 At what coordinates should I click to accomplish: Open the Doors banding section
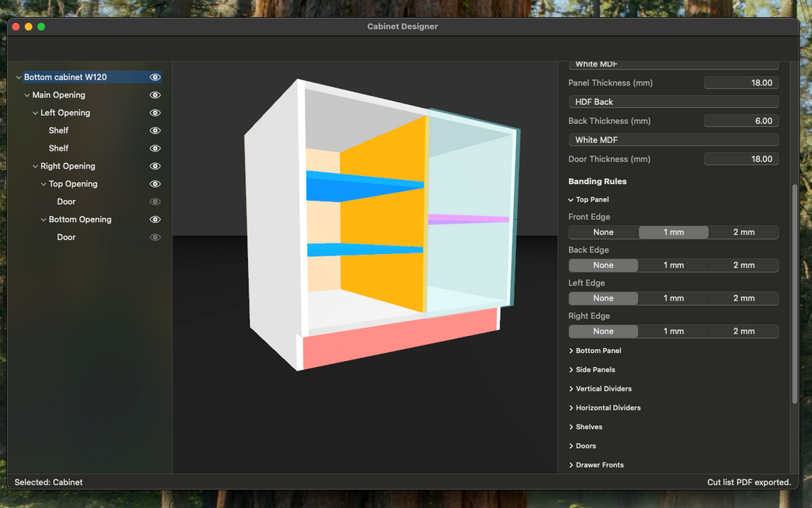[x=583, y=445]
